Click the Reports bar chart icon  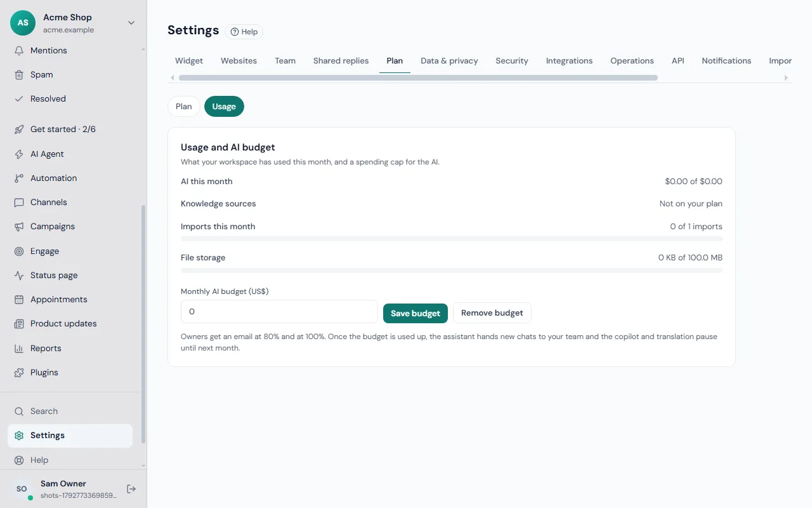[19, 349]
